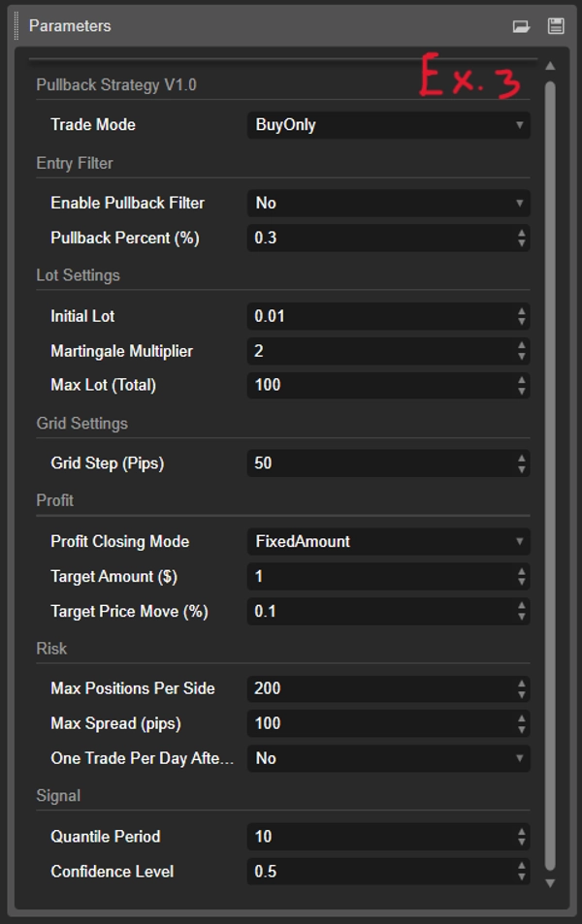Open the One Trade Per Day dropdown
The width and height of the screenshot is (582, 924).
(388, 758)
